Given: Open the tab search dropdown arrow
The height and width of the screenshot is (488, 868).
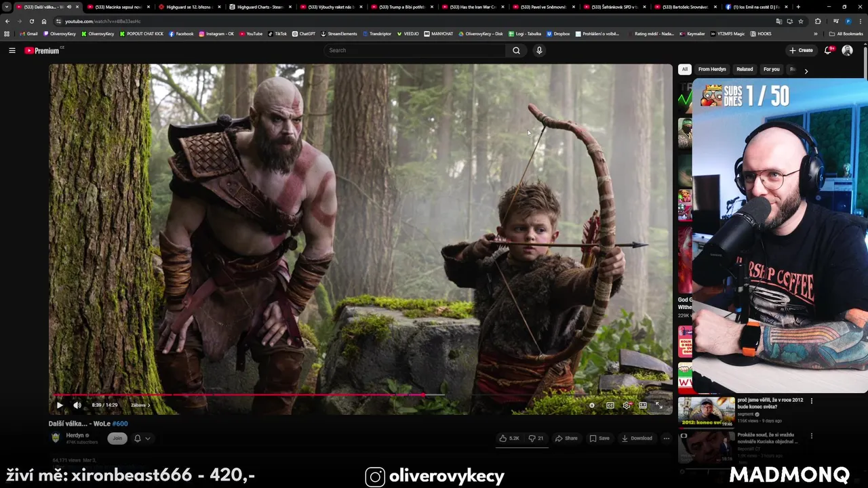Looking at the screenshot, I should point(6,7).
